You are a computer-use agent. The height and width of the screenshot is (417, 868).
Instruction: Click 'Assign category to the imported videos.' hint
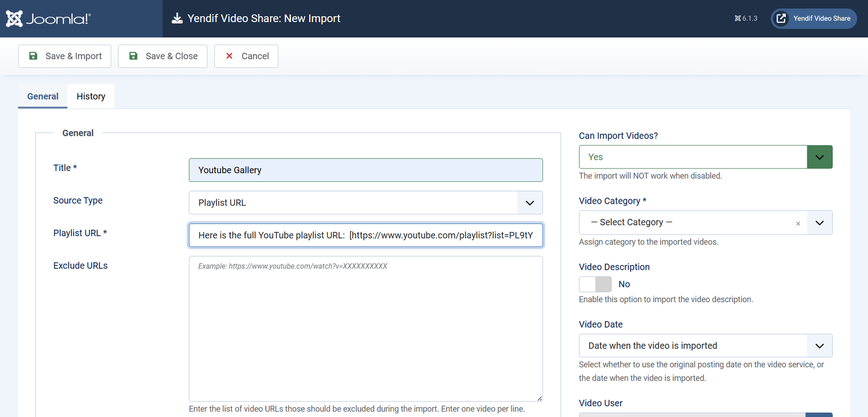[648, 242]
